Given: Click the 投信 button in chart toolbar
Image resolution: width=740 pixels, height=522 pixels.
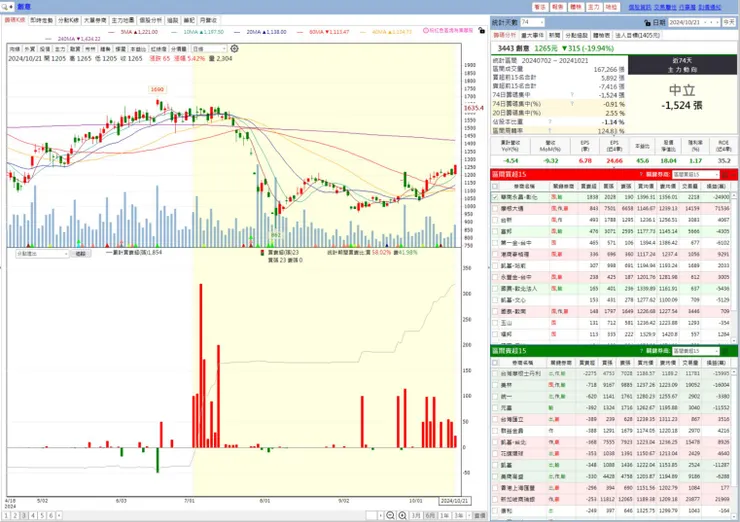Looking at the screenshot, I should coord(44,49).
